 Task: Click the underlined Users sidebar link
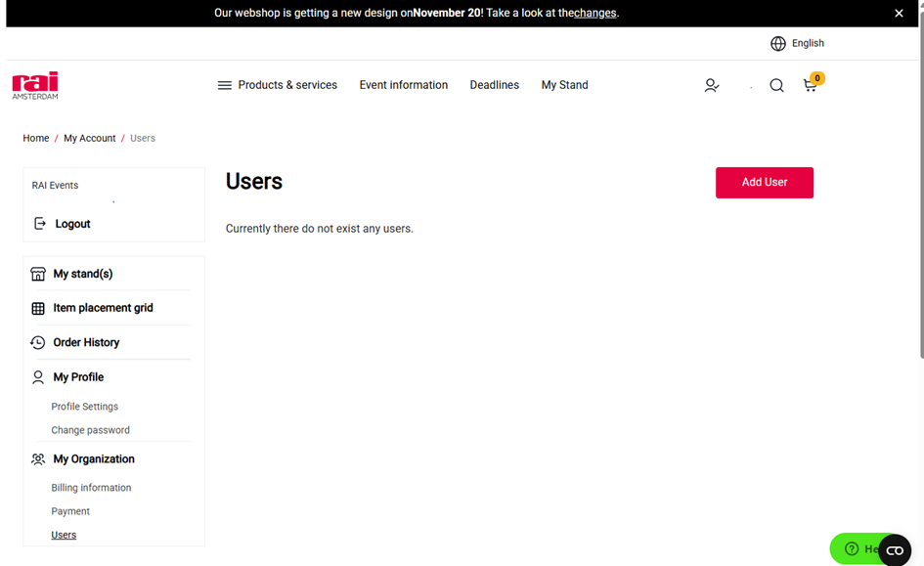tap(64, 535)
